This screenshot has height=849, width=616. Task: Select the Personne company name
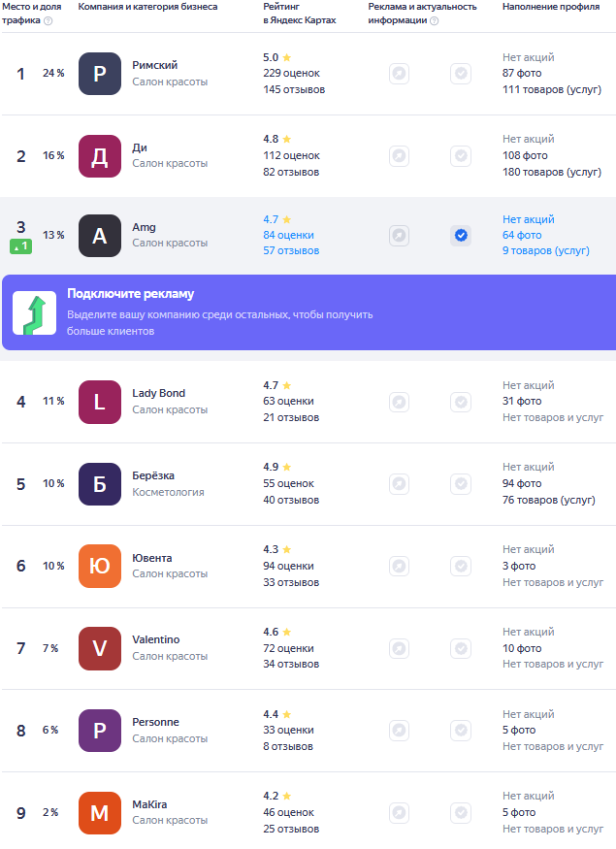click(x=155, y=722)
